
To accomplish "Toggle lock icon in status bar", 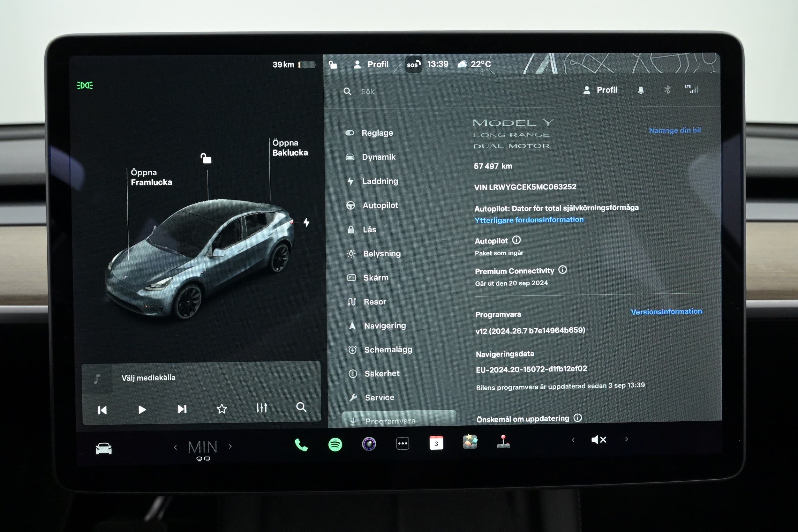I will tap(333, 64).
